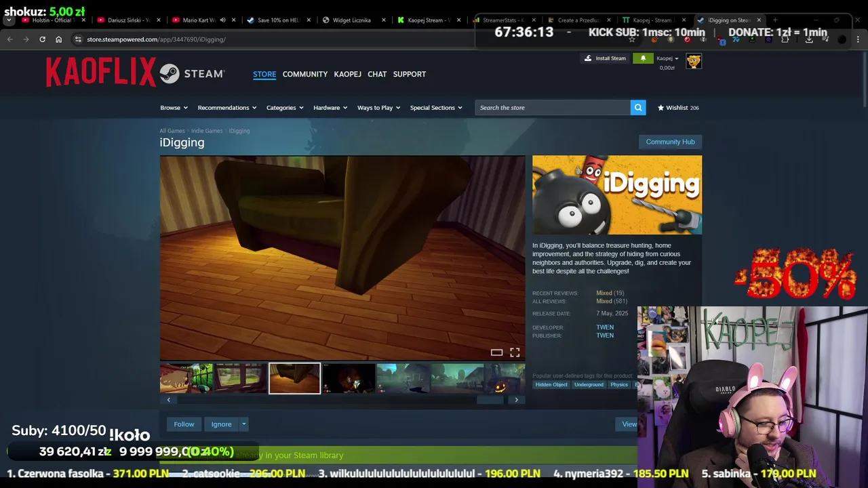Select the dark fourth screenshot thumbnail
This screenshot has width=868, height=488.
point(349,378)
